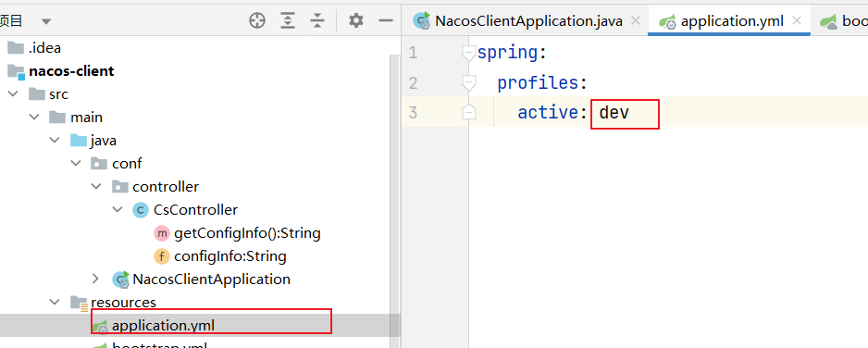Click the locate-opened-file crosshair icon

257,21
